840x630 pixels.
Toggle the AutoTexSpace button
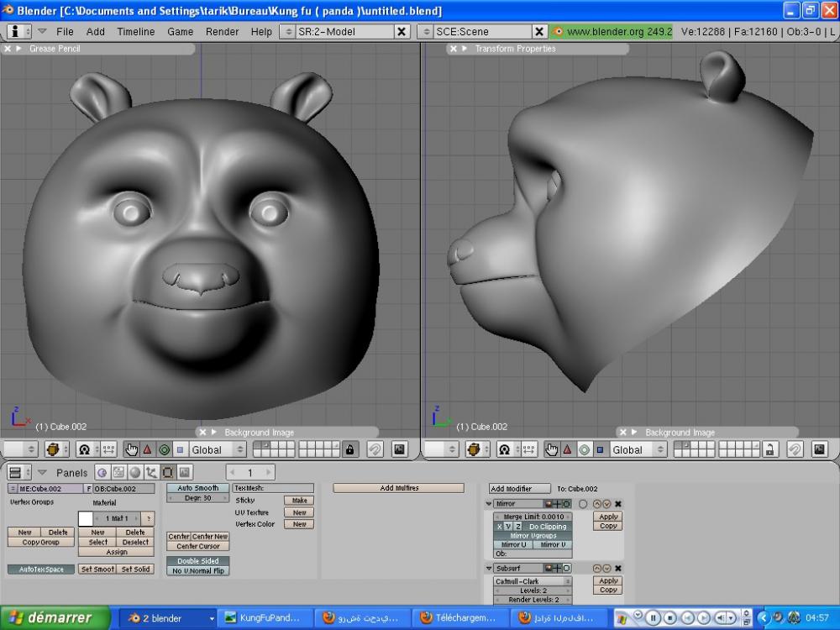coord(41,569)
